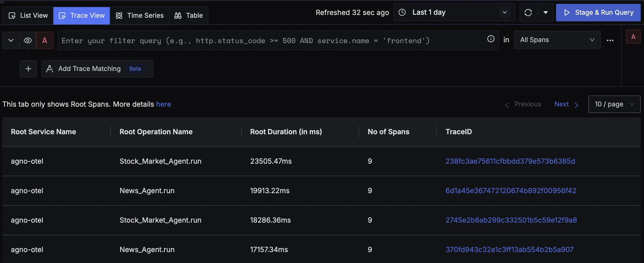Open the All Spans dropdown

click(557, 40)
